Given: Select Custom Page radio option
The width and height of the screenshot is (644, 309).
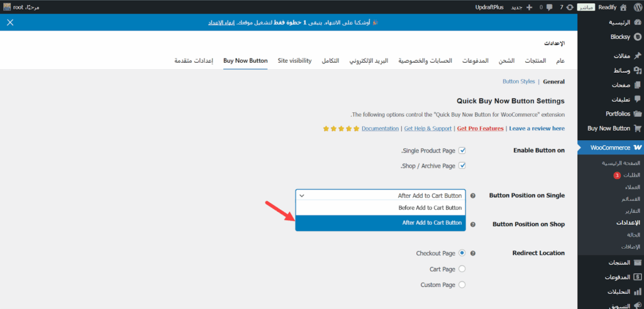Looking at the screenshot, I should click(x=462, y=285).
